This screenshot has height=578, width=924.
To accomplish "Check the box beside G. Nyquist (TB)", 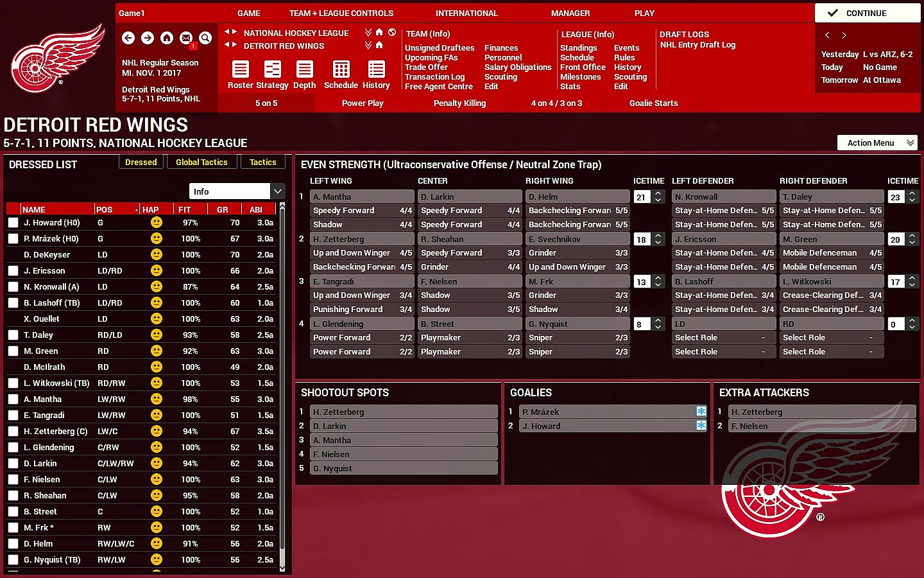I will point(13,559).
